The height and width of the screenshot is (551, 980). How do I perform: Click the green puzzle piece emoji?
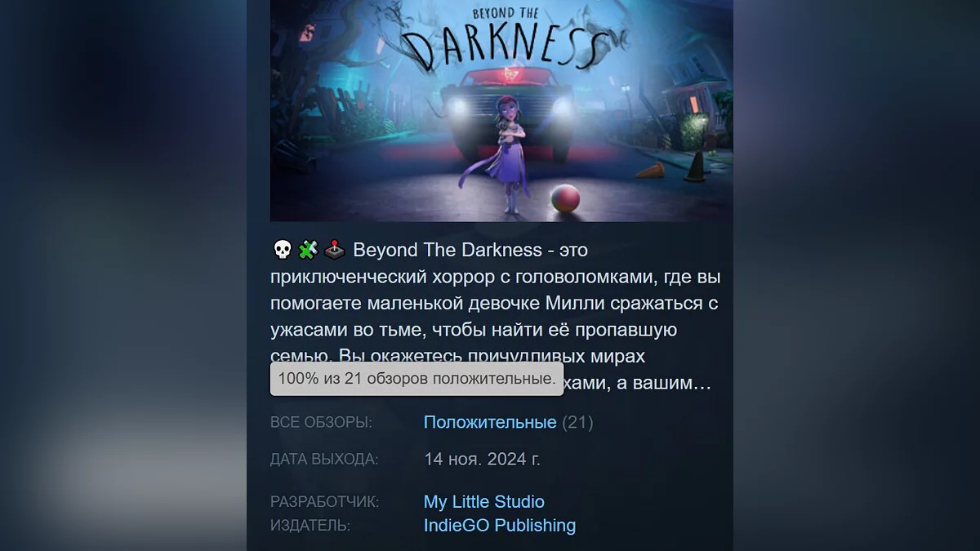308,250
